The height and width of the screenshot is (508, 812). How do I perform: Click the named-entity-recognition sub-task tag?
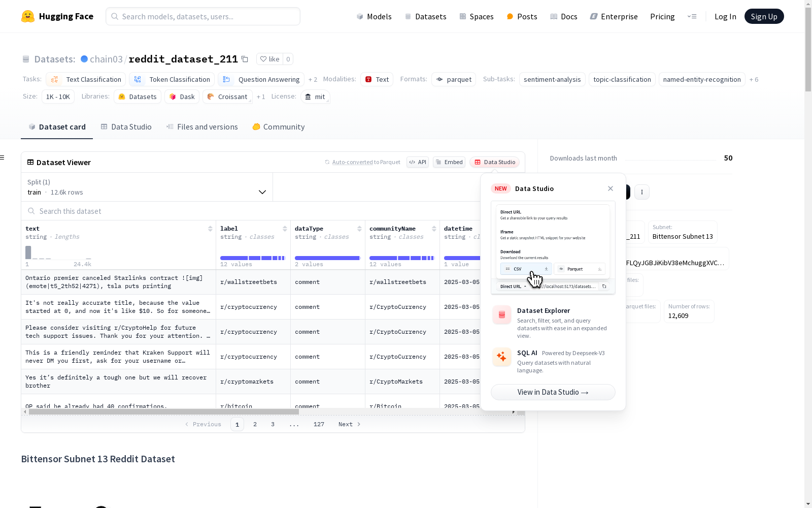pos(702,79)
